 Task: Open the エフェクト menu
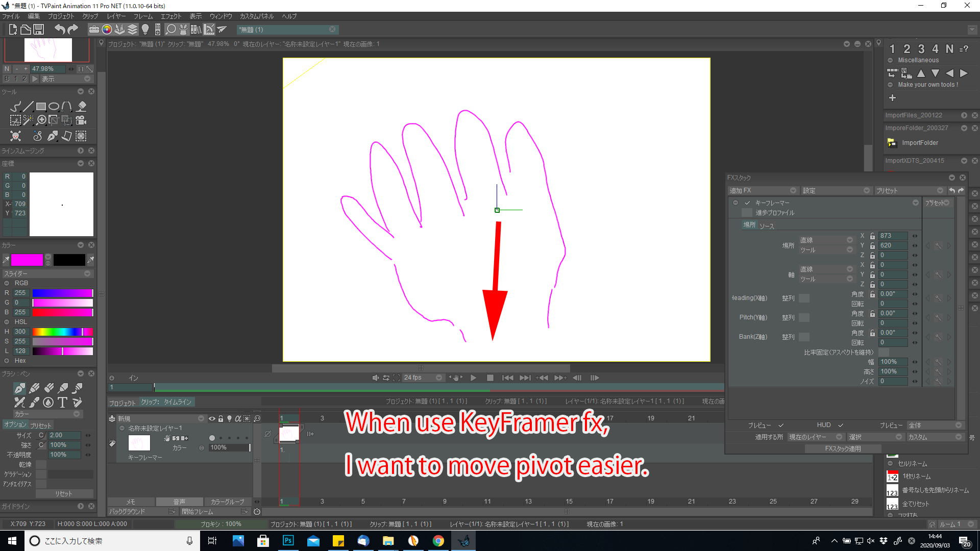click(x=171, y=16)
